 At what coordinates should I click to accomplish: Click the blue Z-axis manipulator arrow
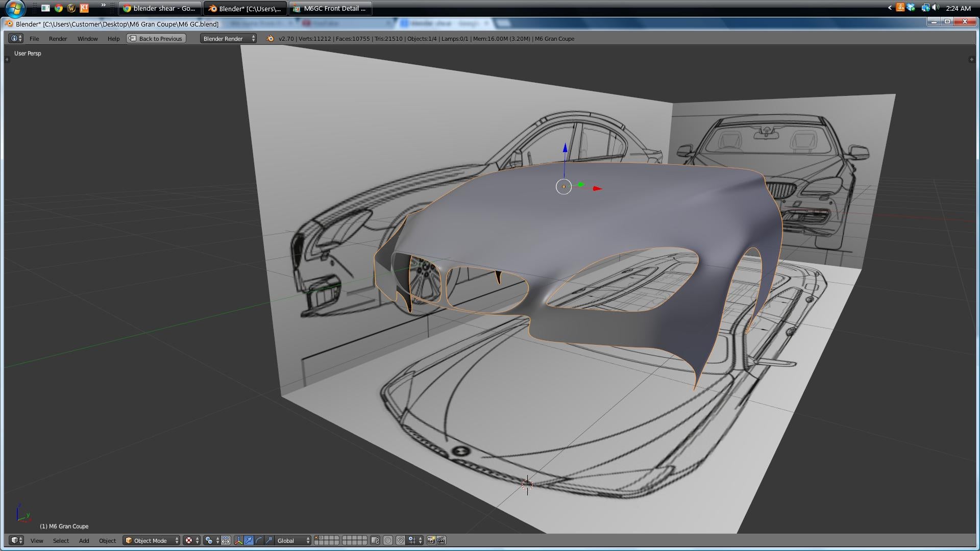[565, 147]
